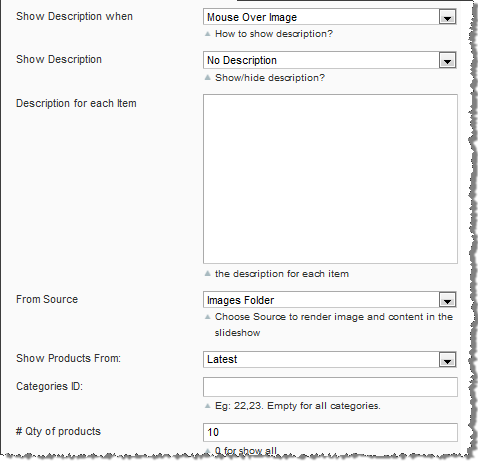This screenshot has width=478, height=461.
Task: Open the Show Description when dropdown
Action: tap(330, 17)
